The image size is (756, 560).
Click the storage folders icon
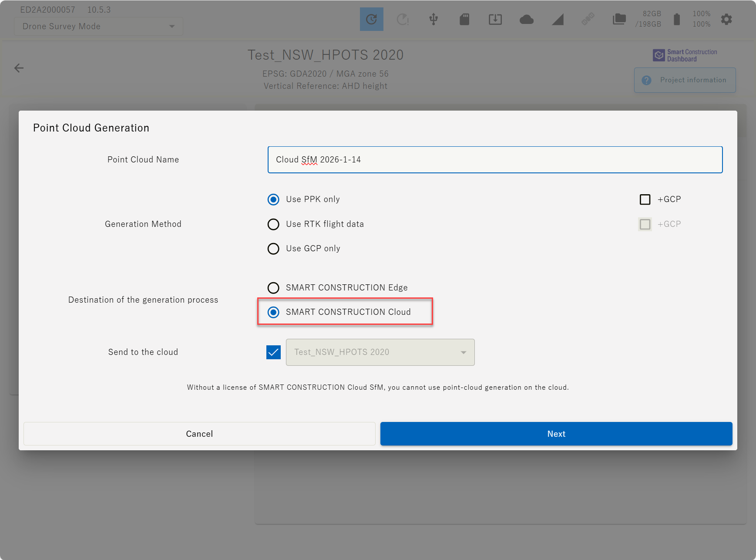(619, 19)
